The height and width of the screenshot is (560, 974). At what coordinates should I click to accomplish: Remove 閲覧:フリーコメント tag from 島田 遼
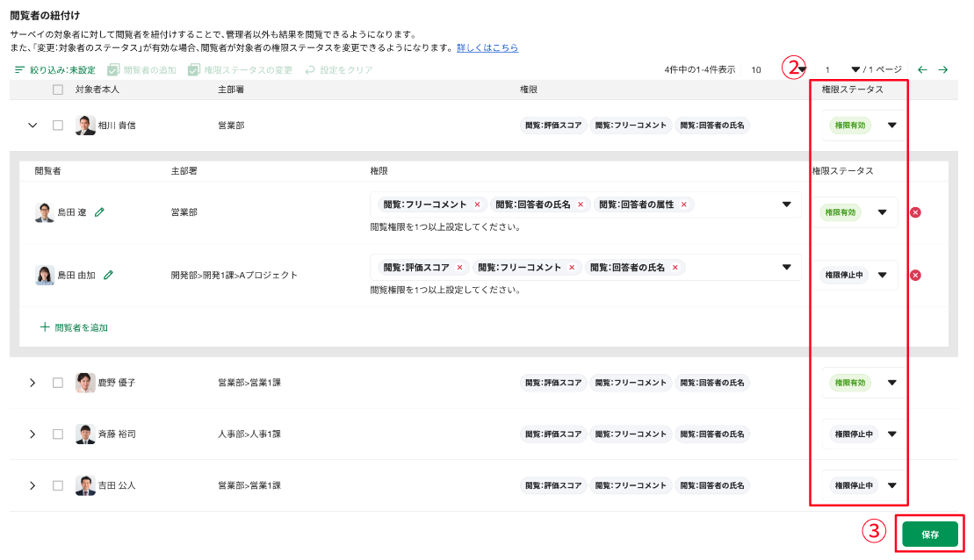pos(477,205)
